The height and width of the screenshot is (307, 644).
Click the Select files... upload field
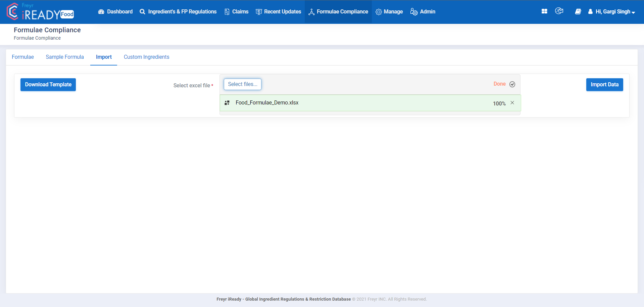point(242,84)
